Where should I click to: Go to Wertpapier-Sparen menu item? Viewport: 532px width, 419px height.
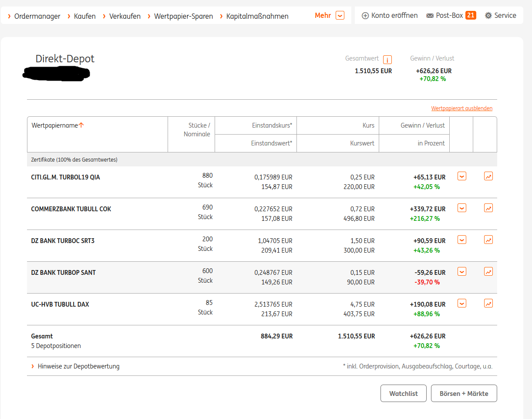[183, 16]
